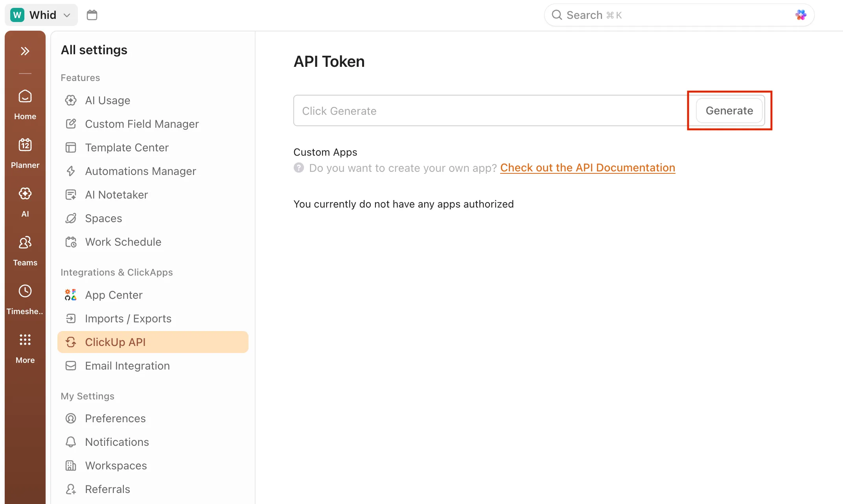843x504 pixels.
Task: Click the Spaces planet icon
Action: pos(71,219)
